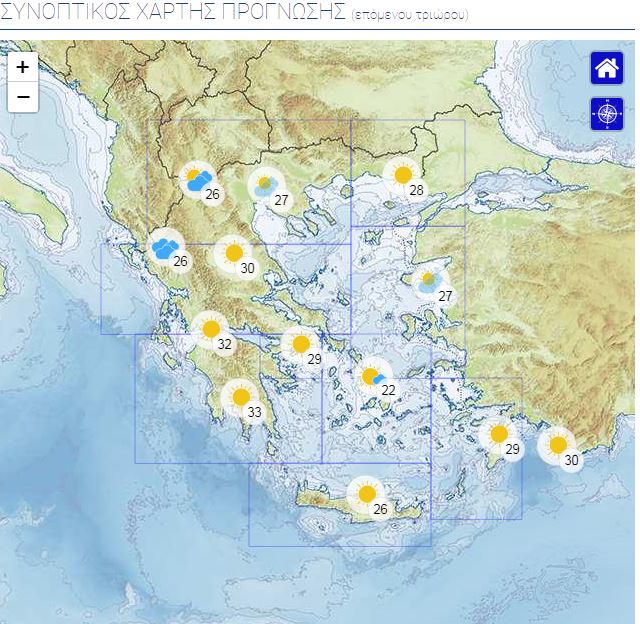The width and height of the screenshot is (640, 624).
Task: Open the partly cloudy icon showing 27 near Lesvos
Action: click(429, 281)
